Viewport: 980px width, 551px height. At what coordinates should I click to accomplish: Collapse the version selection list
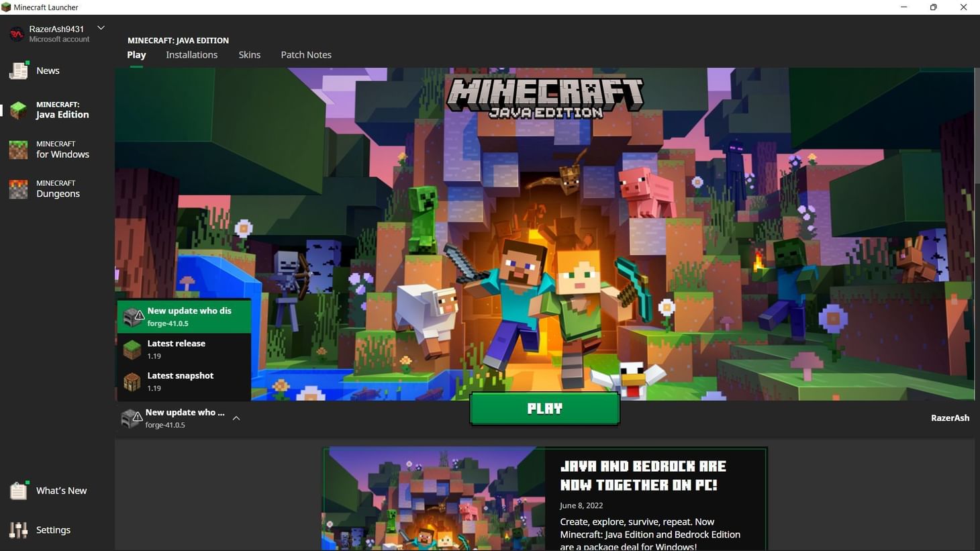(x=236, y=417)
